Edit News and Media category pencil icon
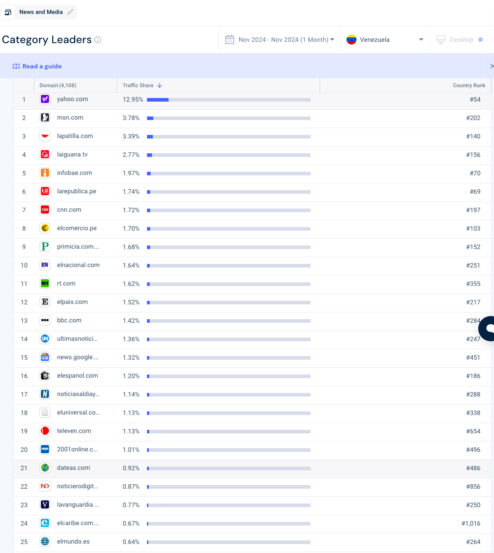The width and height of the screenshot is (494, 553). 71,12
